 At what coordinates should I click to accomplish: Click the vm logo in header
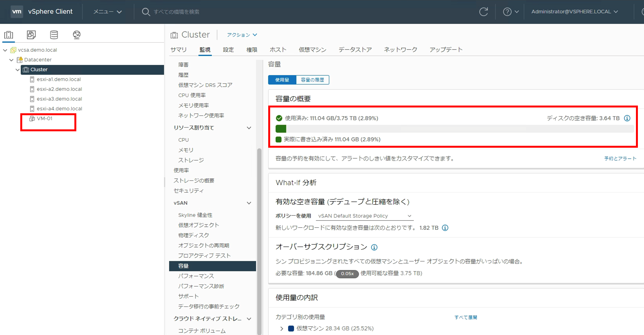(x=17, y=12)
